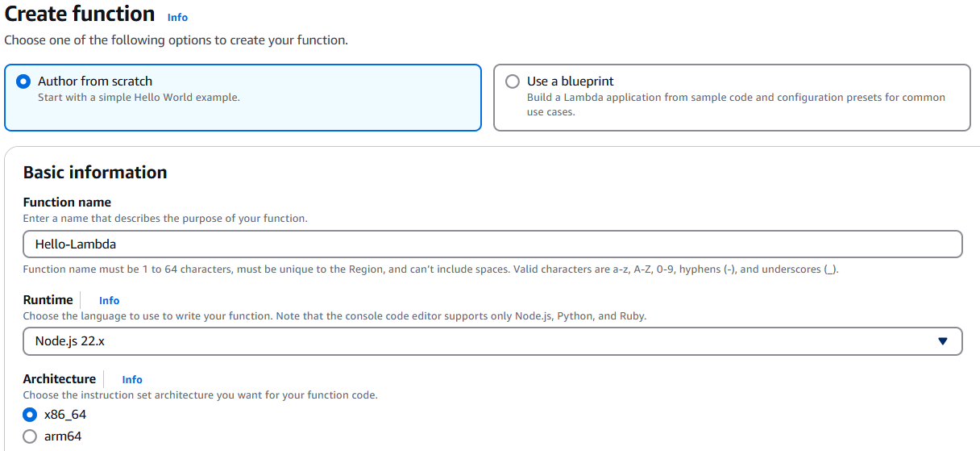The image size is (980, 451).
Task: Click the Runtime label text
Action: [x=48, y=299]
